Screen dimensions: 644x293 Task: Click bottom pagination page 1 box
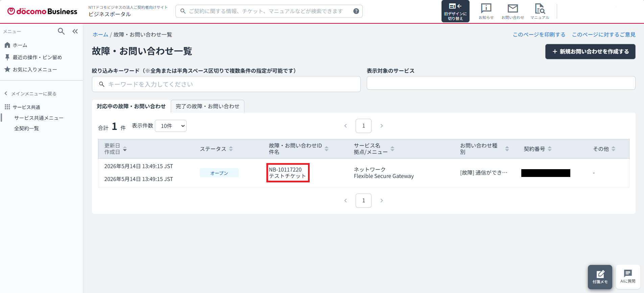tap(363, 201)
